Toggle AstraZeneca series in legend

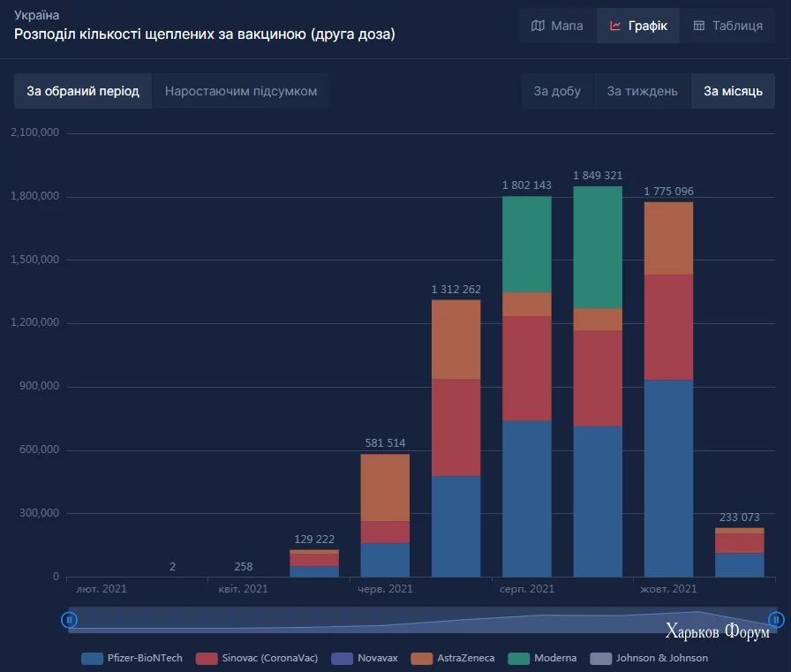[x=453, y=659]
